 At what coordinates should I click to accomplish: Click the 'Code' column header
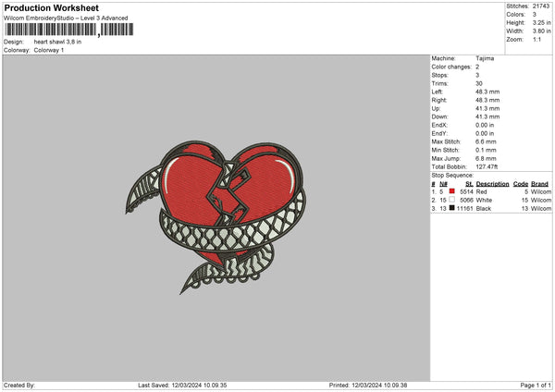[521, 184]
